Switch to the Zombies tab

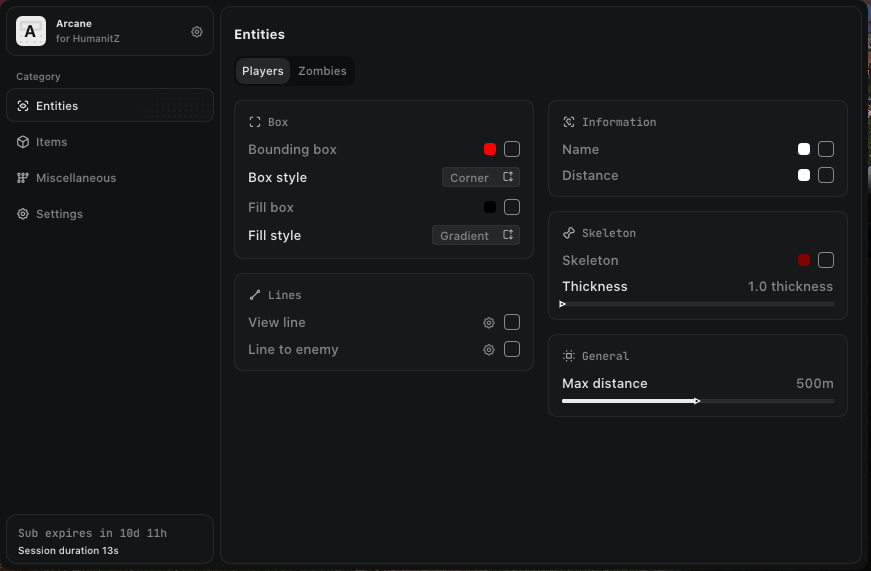(322, 71)
